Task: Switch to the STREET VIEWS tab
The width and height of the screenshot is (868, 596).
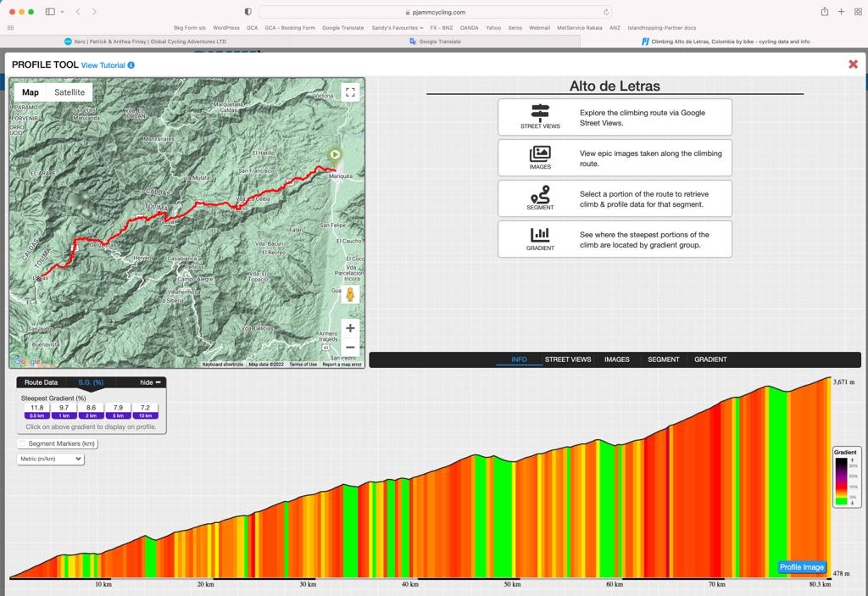Action: (x=568, y=359)
